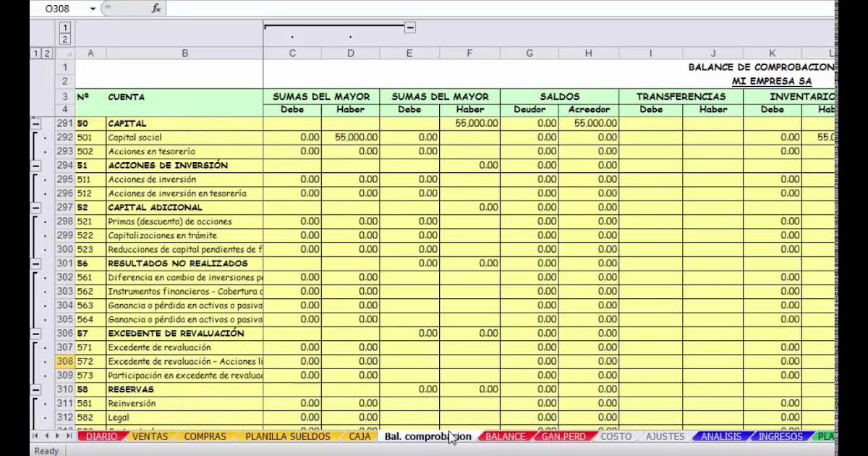Collapse the row group at row 306
This screenshot has height=456, width=868.
coord(36,333)
